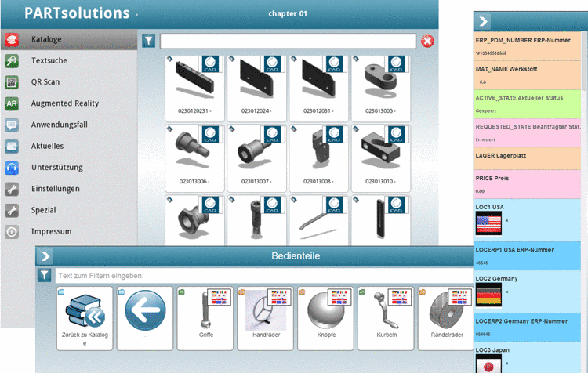The image size is (588, 373).
Task: Click the Aktuelles news icon
Action: point(12,147)
